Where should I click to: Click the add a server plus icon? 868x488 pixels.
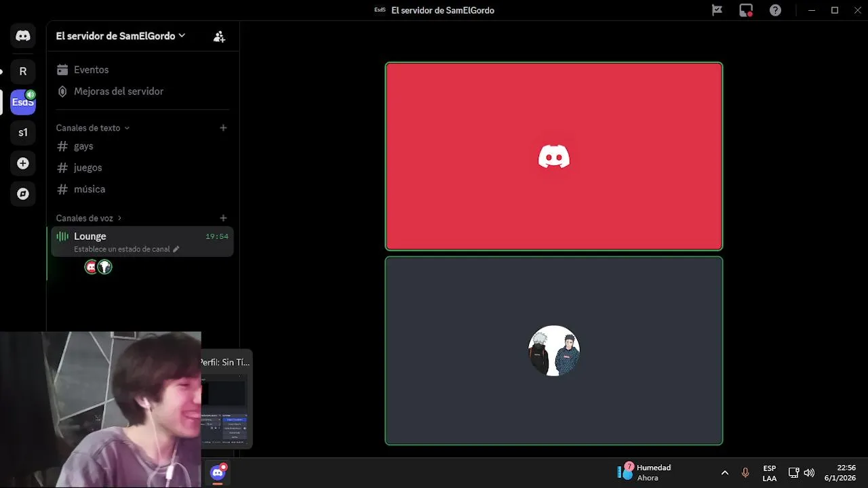pyautogui.click(x=23, y=163)
